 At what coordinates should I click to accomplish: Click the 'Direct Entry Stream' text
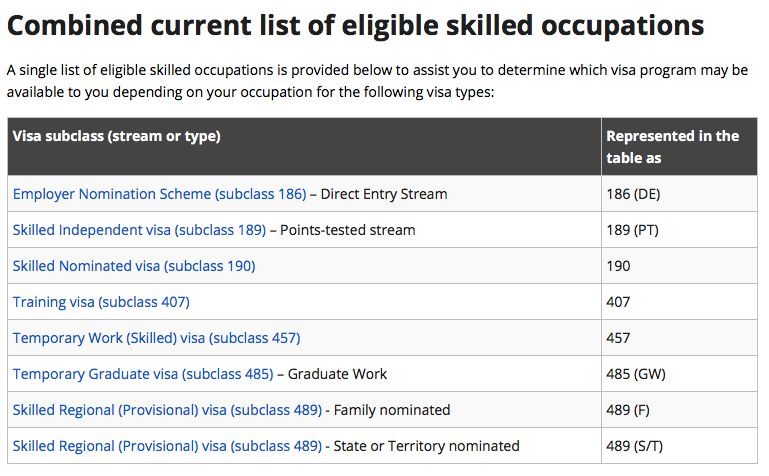tap(384, 194)
